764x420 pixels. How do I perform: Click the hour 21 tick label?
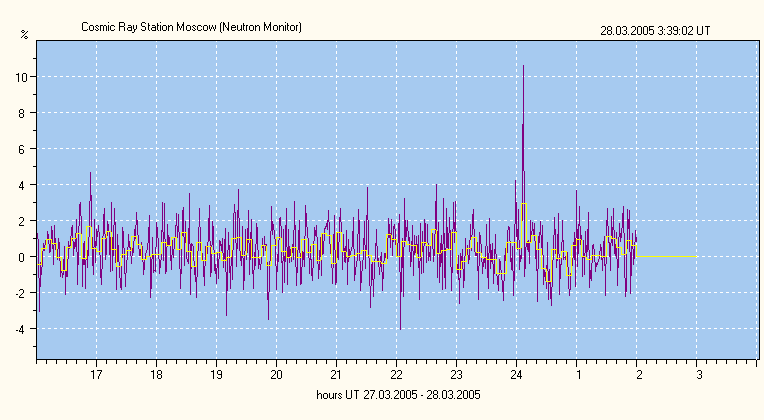pos(337,375)
